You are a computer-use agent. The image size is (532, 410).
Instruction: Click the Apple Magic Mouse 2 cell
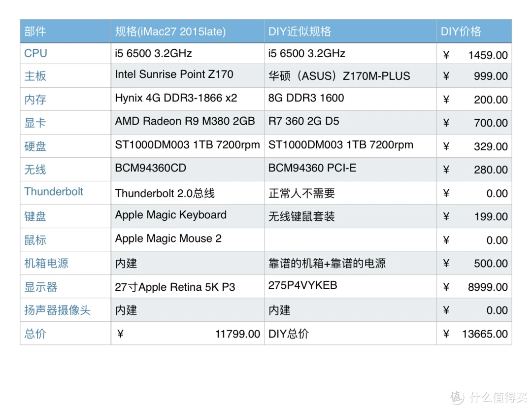188,239
